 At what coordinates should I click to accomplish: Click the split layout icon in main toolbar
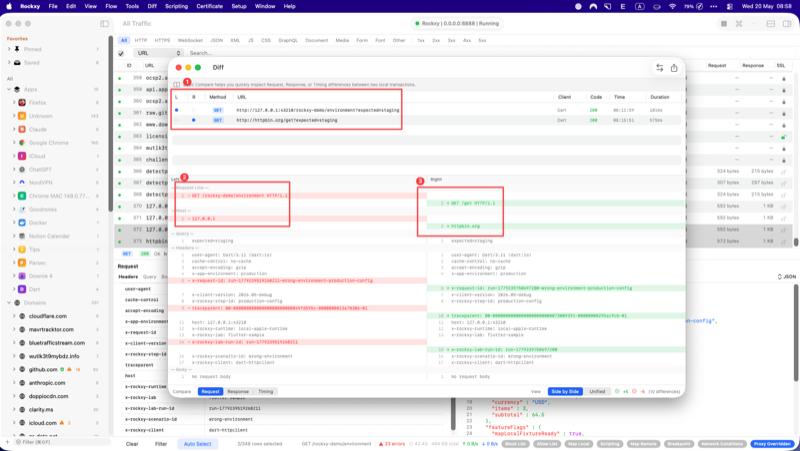tap(771, 23)
